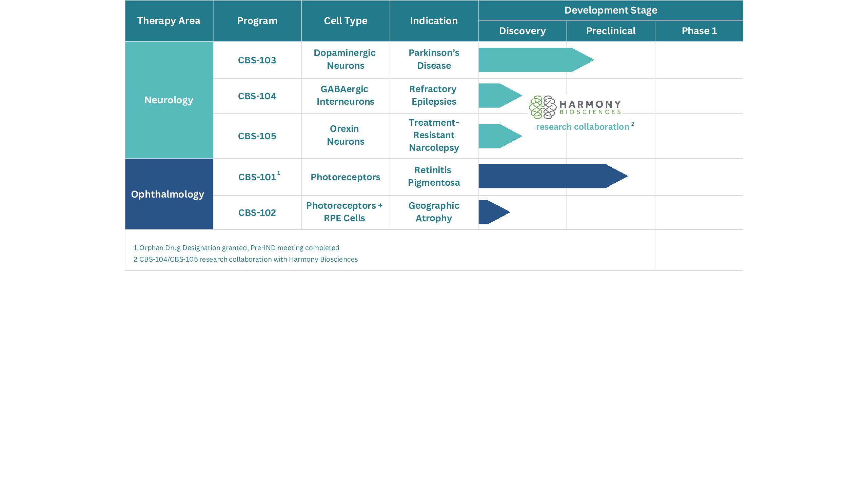Click the research collaboration text
This screenshot has height=488, width=868.
(x=583, y=127)
